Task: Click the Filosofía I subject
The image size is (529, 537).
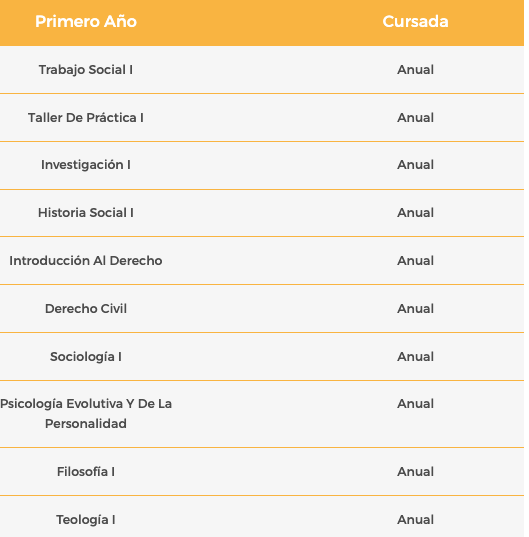Action: (86, 472)
